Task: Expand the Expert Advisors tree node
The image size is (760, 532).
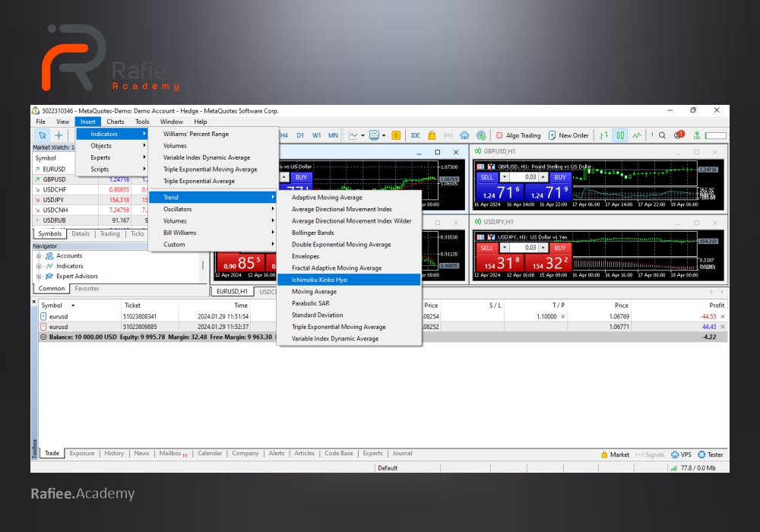Action: click(39, 276)
